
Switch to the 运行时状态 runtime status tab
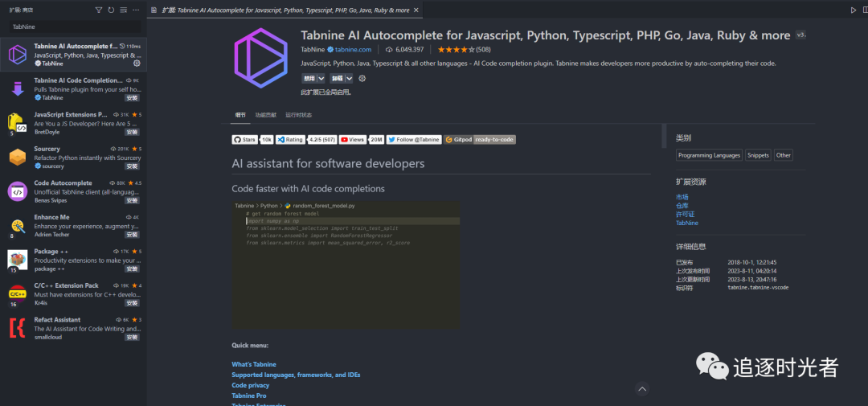point(298,115)
